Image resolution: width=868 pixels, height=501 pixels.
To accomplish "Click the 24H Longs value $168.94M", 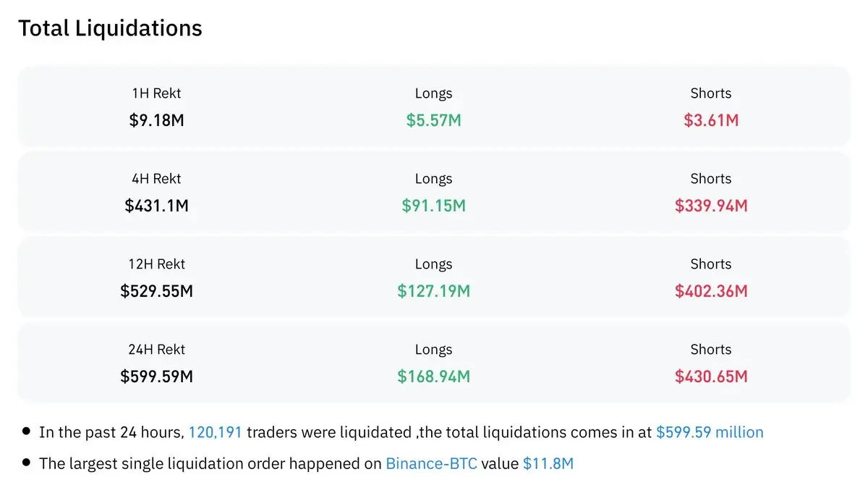I will [x=433, y=376].
